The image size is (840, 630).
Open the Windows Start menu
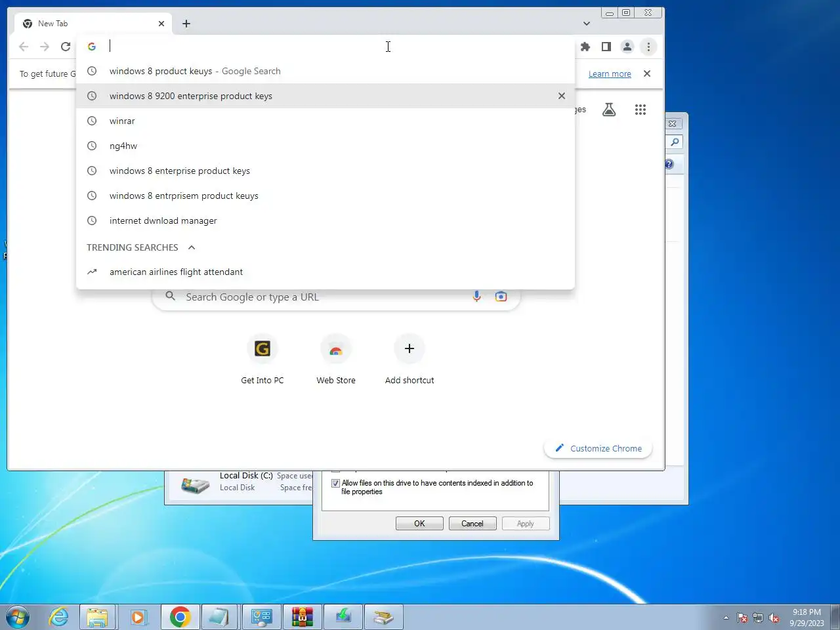click(18, 617)
